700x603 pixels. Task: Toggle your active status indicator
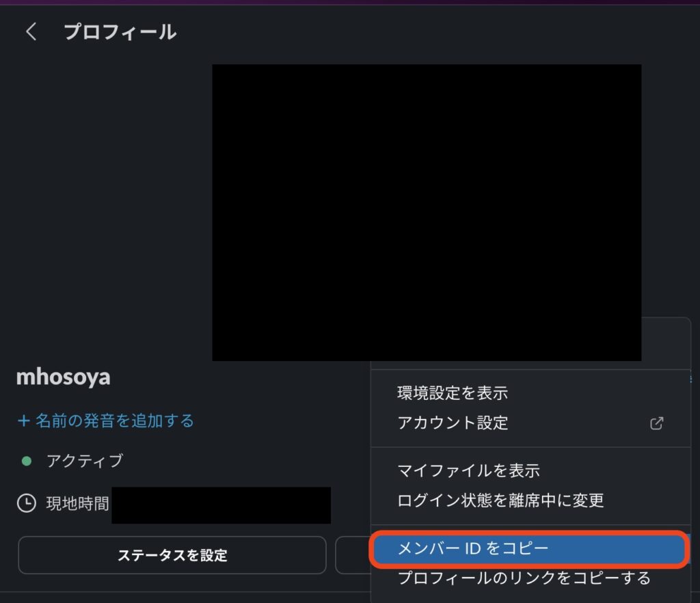25,461
